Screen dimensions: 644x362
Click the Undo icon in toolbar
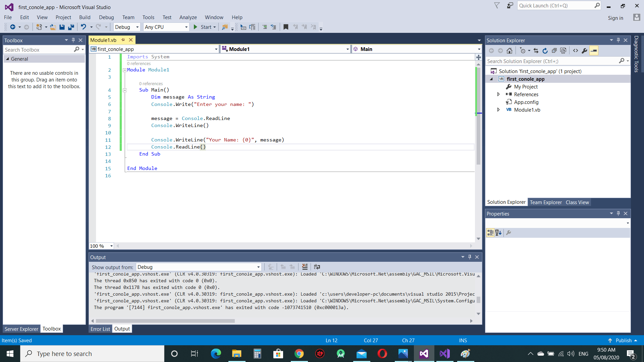point(84,27)
